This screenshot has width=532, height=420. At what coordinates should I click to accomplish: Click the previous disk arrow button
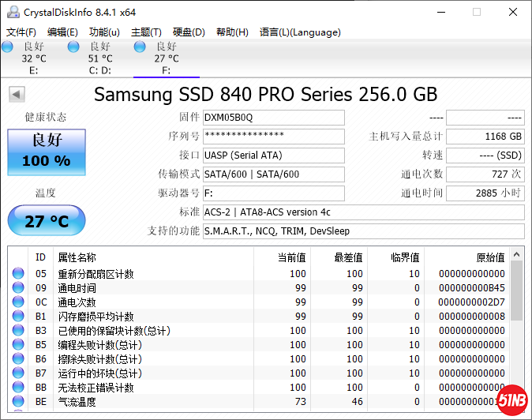16,95
